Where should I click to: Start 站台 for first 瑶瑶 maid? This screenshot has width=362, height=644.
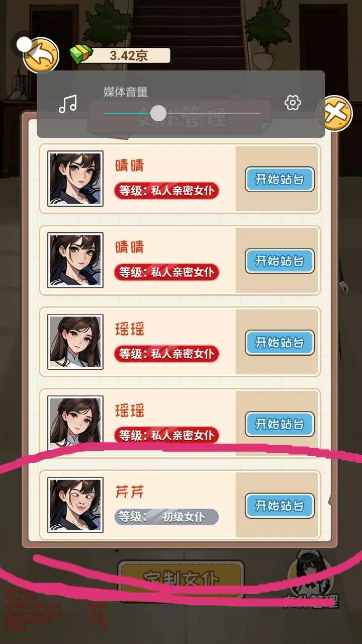(x=280, y=342)
